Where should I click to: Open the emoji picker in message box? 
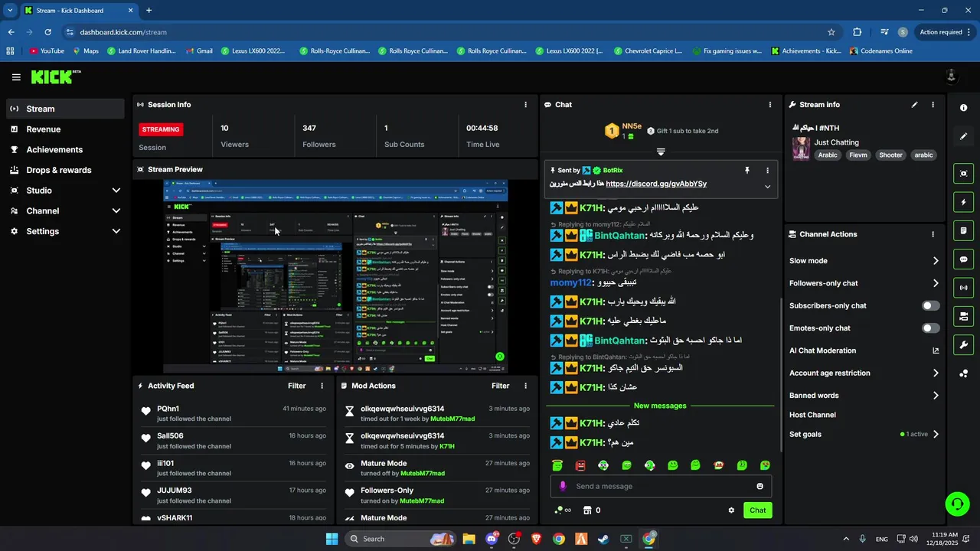point(759,486)
